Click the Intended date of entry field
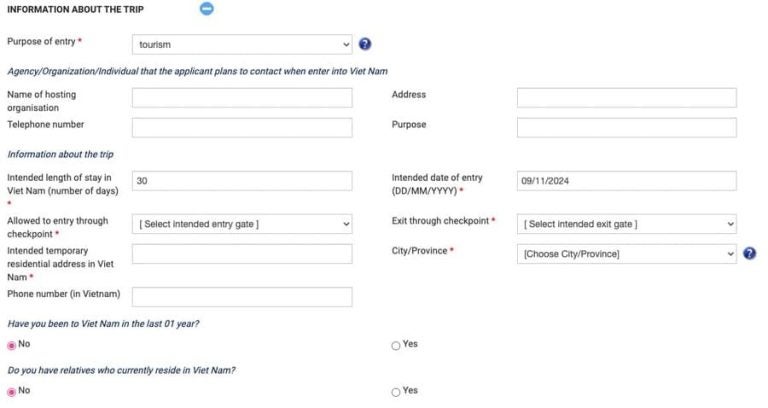 pos(626,181)
